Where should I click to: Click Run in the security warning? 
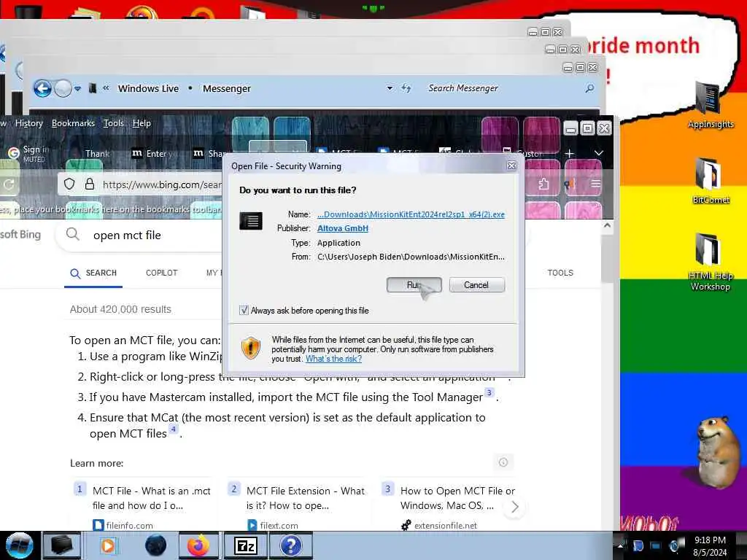tap(414, 285)
